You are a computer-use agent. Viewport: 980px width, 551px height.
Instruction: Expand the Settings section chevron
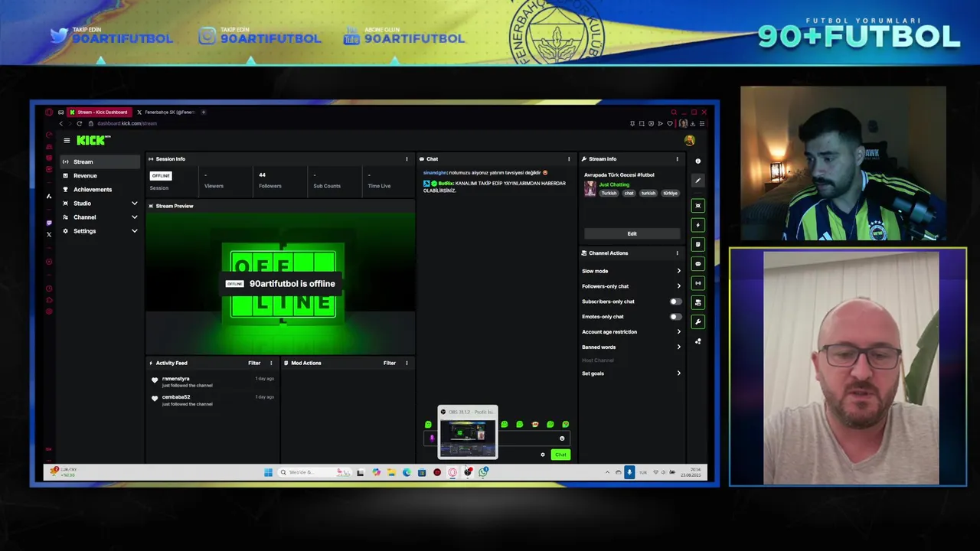tap(134, 231)
